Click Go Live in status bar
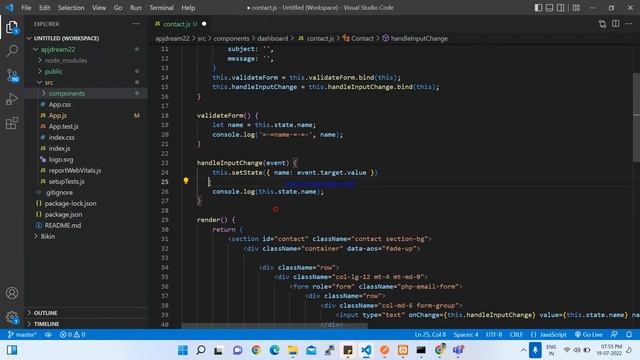The height and width of the screenshot is (360, 640). (x=589, y=334)
